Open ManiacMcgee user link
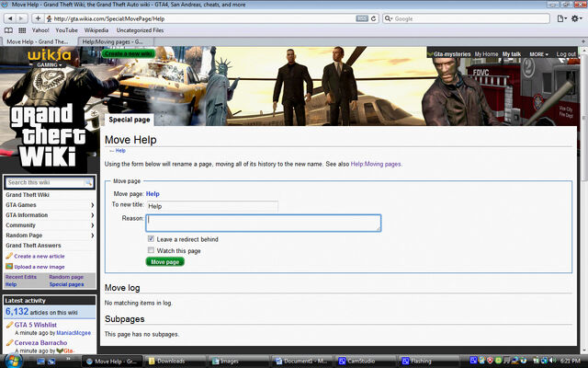The height and width of the screenshot is (368, 588). click(73, 333)
